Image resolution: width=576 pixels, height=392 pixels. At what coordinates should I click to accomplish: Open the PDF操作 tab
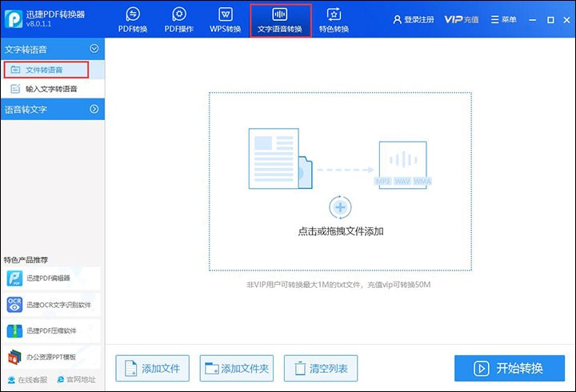(x=179, y=20)
